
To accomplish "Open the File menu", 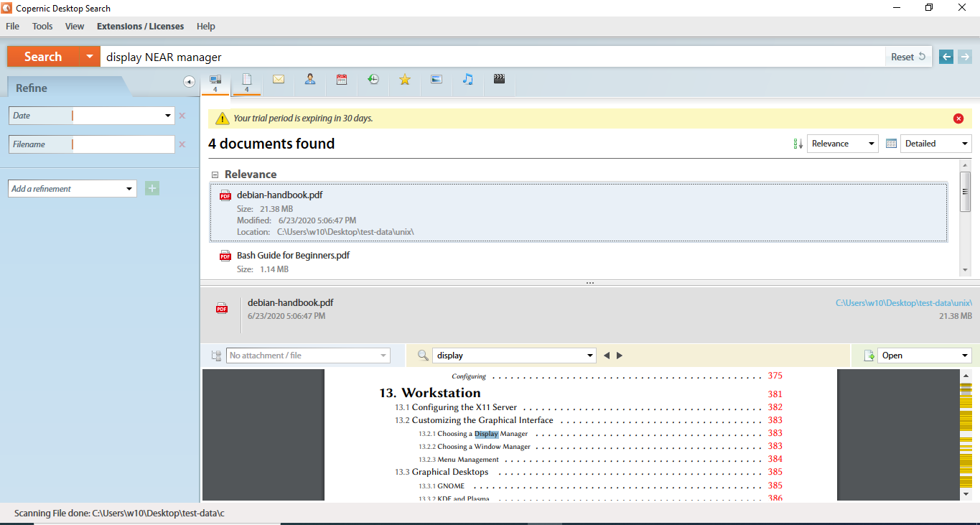I will click(13, 27).
